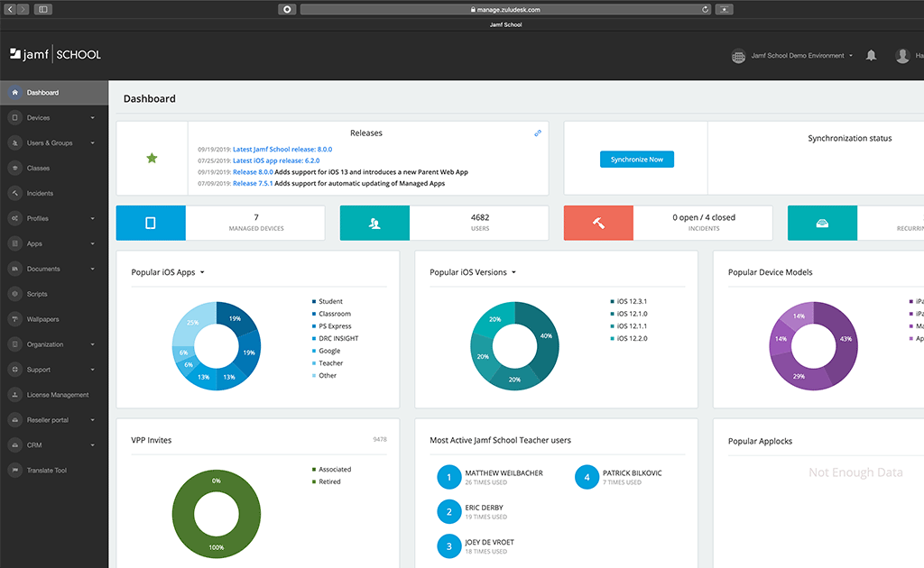Image resolution: width=924 pixels, height=568 pixels.
Task: Click the License Management sidebar icon
Action: (x=14, y=395)
